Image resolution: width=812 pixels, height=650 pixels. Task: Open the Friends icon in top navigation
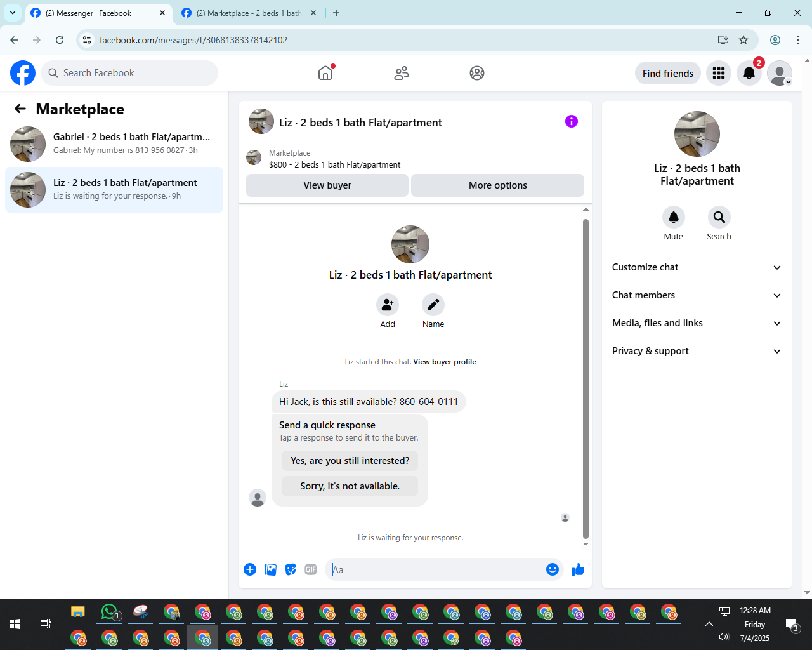point(402,73)
